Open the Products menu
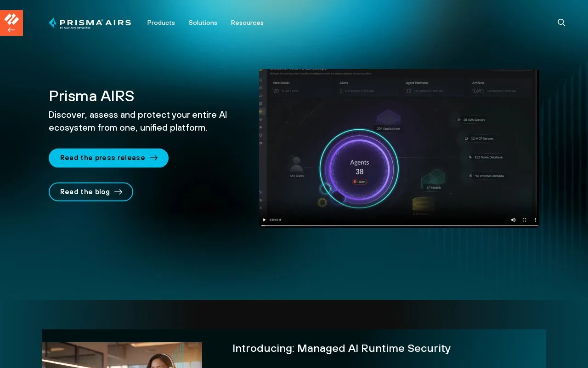Viewport: 588px width, 368px height. tap(161, 23)
